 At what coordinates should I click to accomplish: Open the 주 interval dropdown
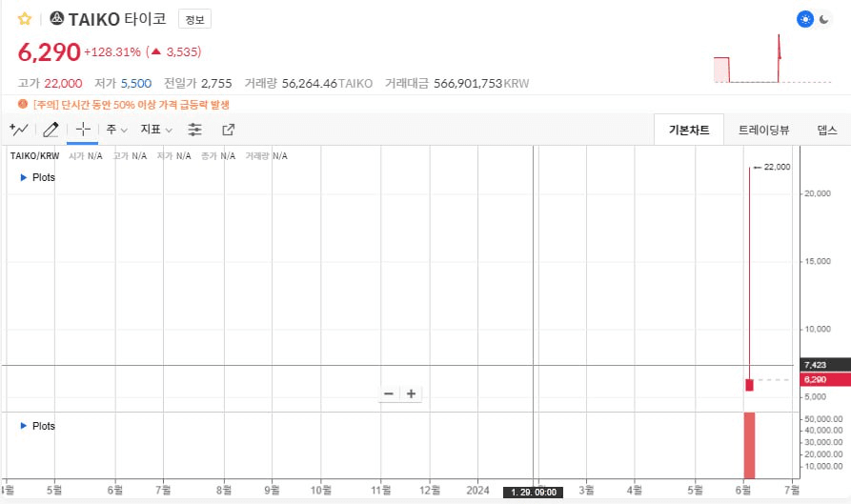pos(116,130)
